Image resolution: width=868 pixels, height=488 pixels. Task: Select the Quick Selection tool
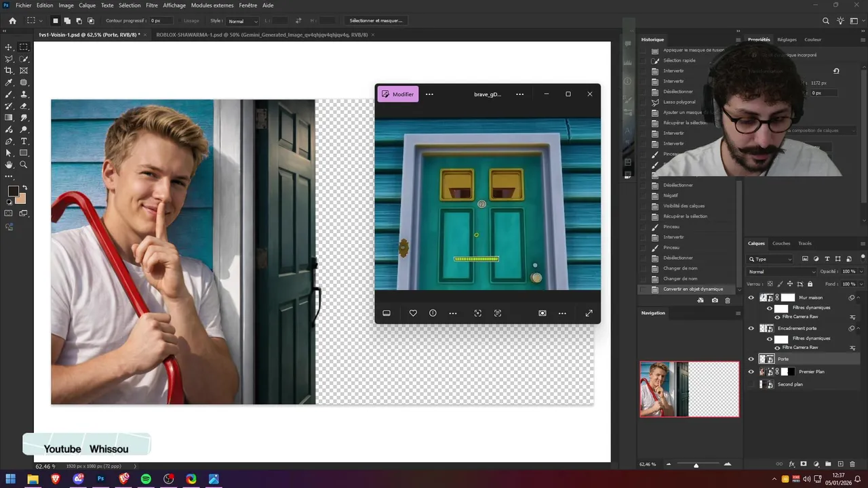[24, 59]
